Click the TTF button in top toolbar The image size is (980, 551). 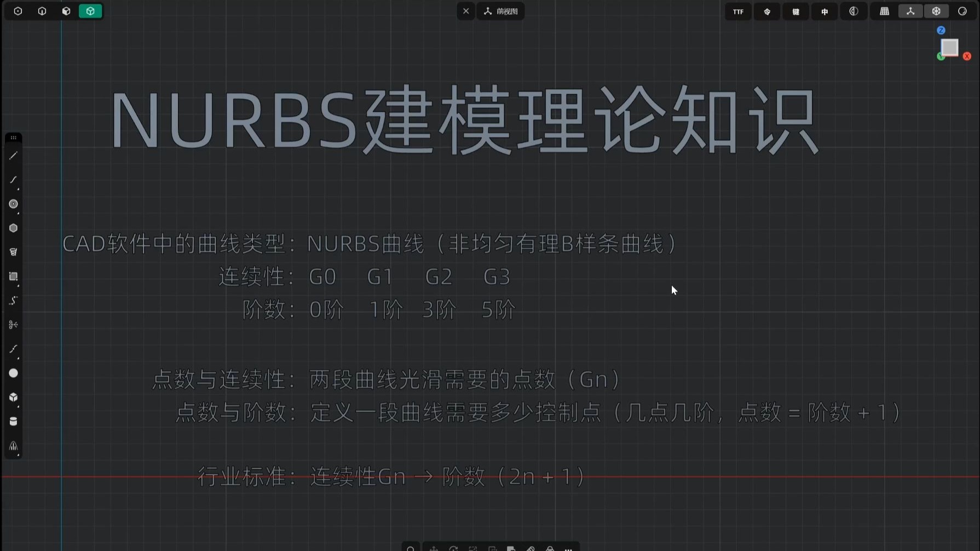pyautogui.click(x=738, y=11)
